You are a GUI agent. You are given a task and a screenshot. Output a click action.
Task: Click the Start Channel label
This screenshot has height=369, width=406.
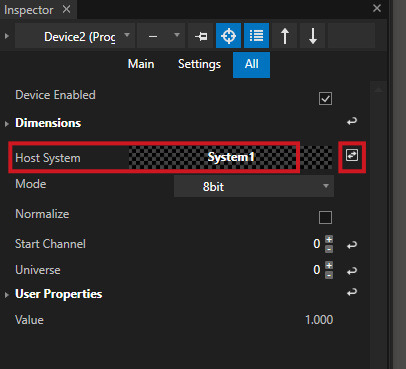coord(50,244)
